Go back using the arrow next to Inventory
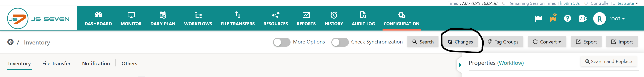 (10, 42)
